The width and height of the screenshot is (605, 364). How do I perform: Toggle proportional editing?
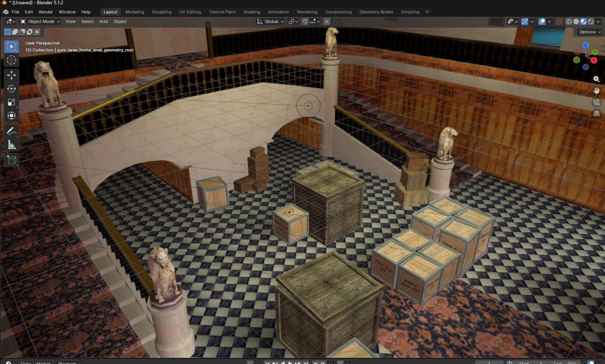click(x=327, y=22)
